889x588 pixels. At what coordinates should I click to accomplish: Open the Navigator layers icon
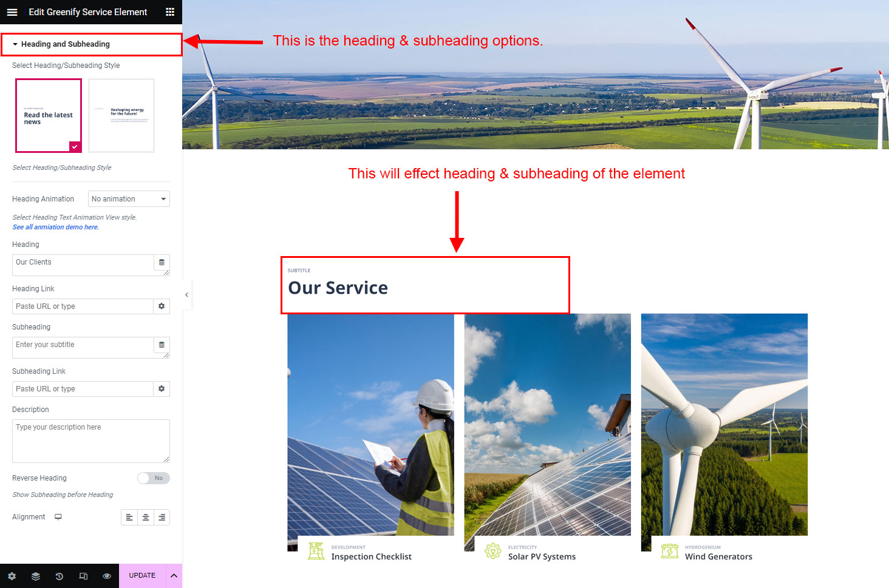(x=36, y=576)
